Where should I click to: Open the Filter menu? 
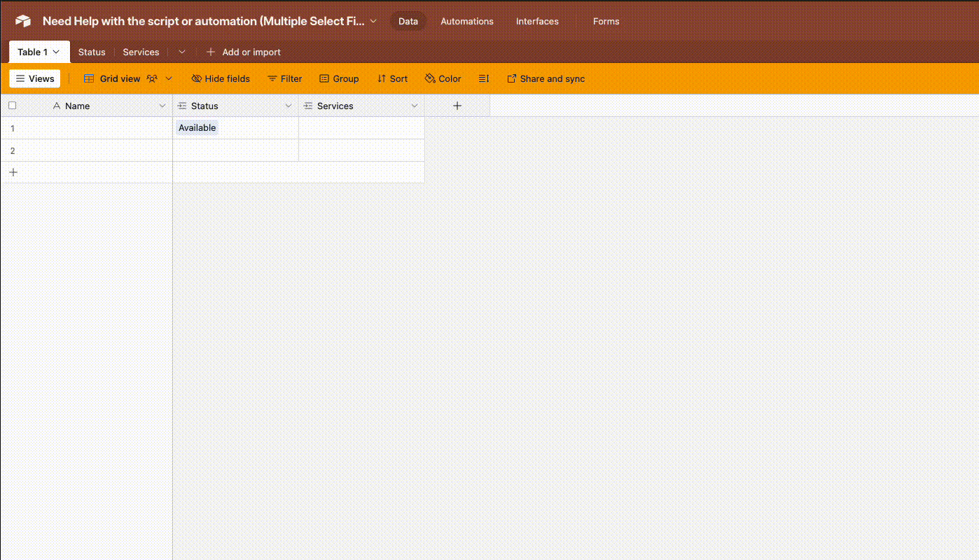tap(285, 78)
